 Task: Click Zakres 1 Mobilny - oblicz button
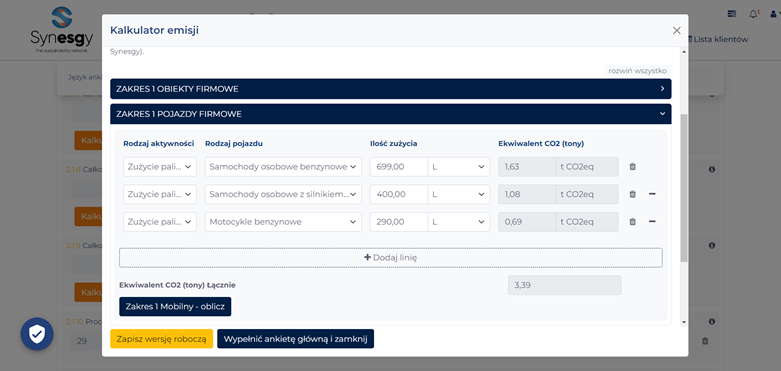175,307
